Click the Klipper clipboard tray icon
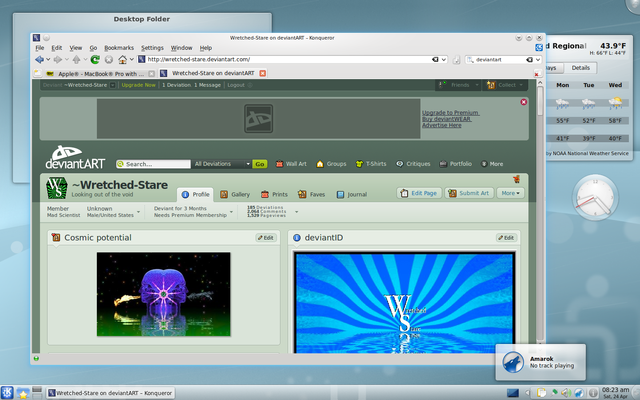Viewport: 640px width, 400px height. click(x=541, y=393)
